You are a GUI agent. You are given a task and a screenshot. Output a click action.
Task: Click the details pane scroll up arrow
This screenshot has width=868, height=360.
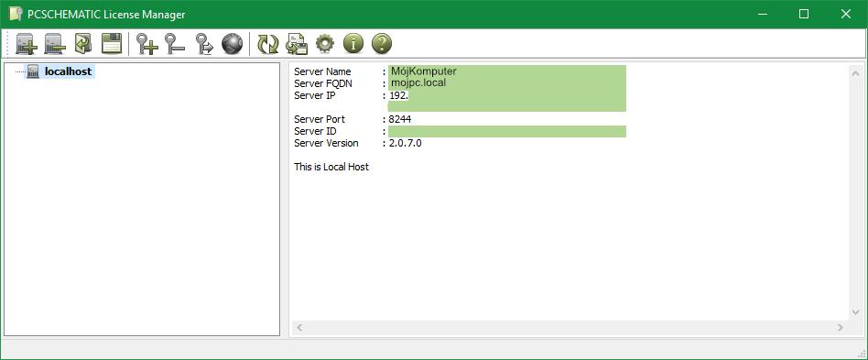(855, 73)
